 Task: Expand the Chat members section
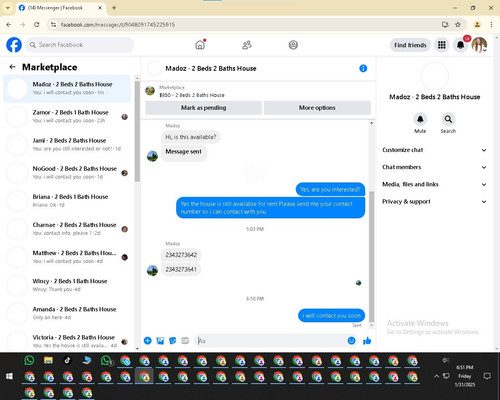pos(434,167)
